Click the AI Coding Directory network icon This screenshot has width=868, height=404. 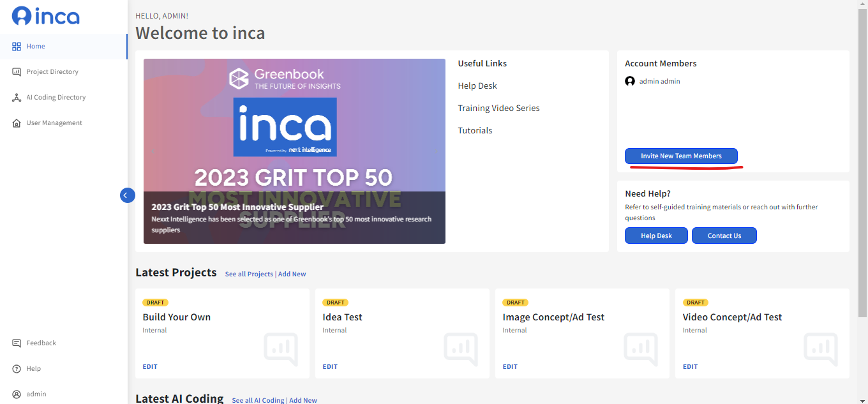tap(17, 97)
